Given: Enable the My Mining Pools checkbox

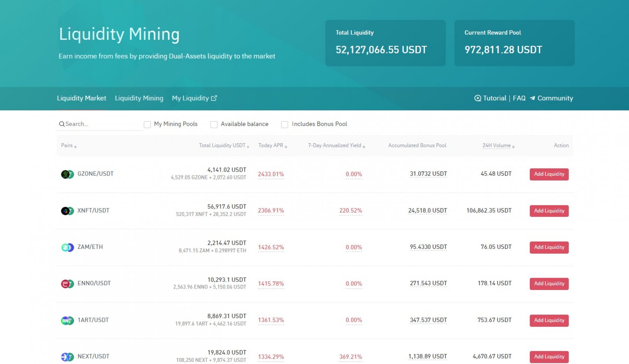Looking at the screenshot, I should click(x=147, y=125).
